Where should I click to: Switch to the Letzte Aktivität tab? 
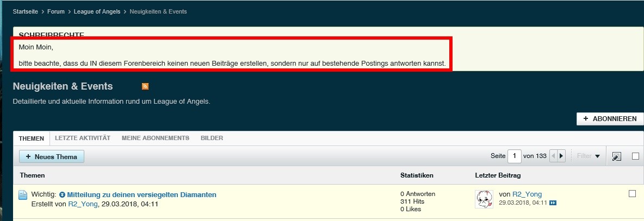[x=83, y=138]
